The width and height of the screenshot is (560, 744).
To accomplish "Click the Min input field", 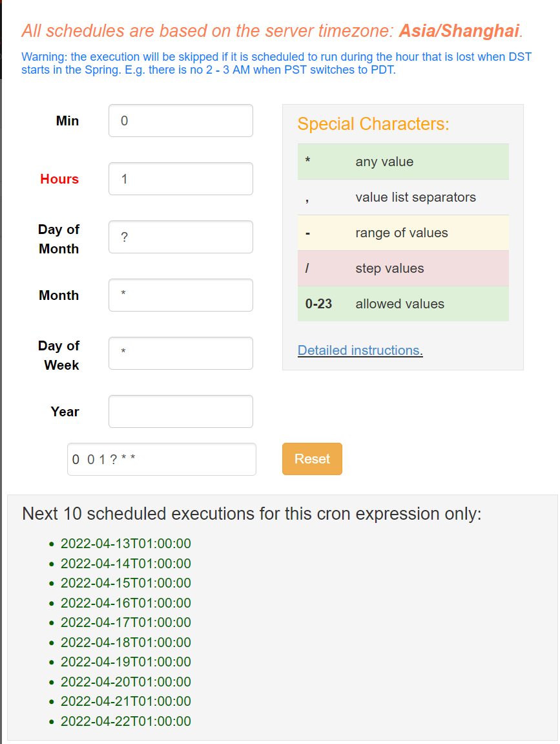I will [x=180, y=121].
